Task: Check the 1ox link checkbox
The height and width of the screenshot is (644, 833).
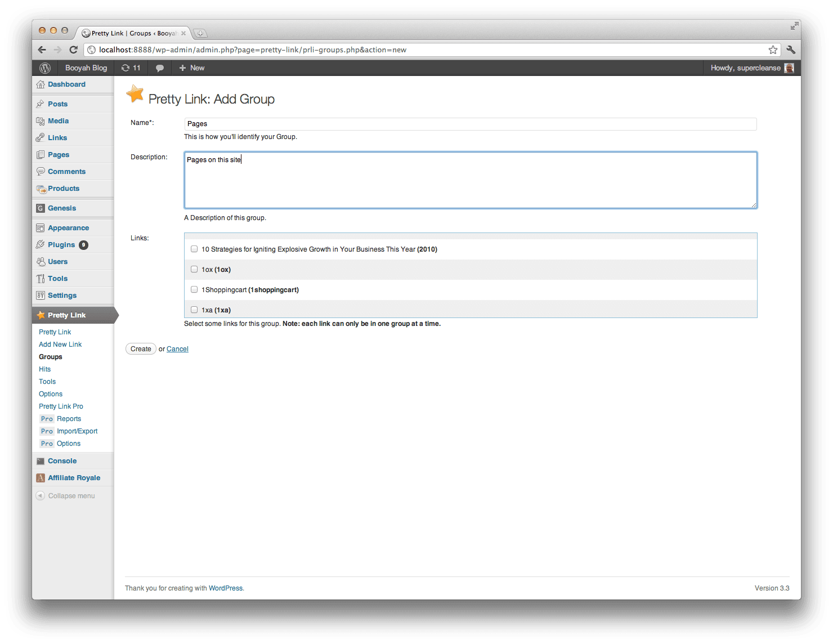Action: [194, 269]
